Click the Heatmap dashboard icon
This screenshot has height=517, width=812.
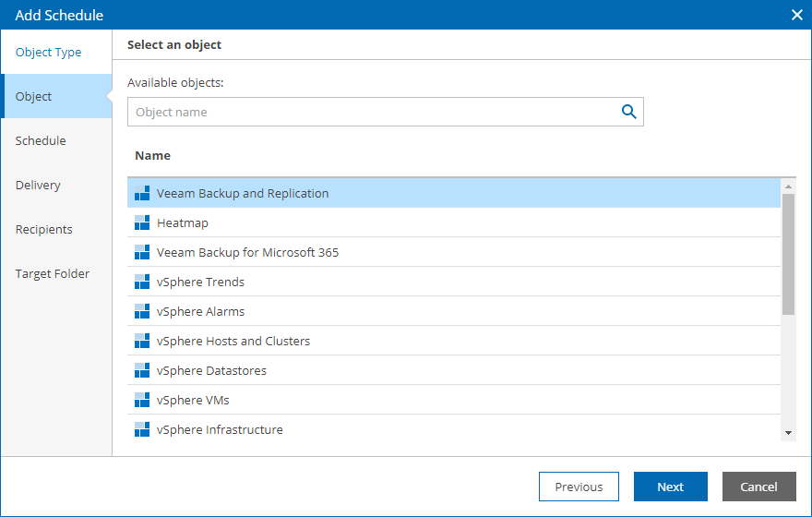142,222
